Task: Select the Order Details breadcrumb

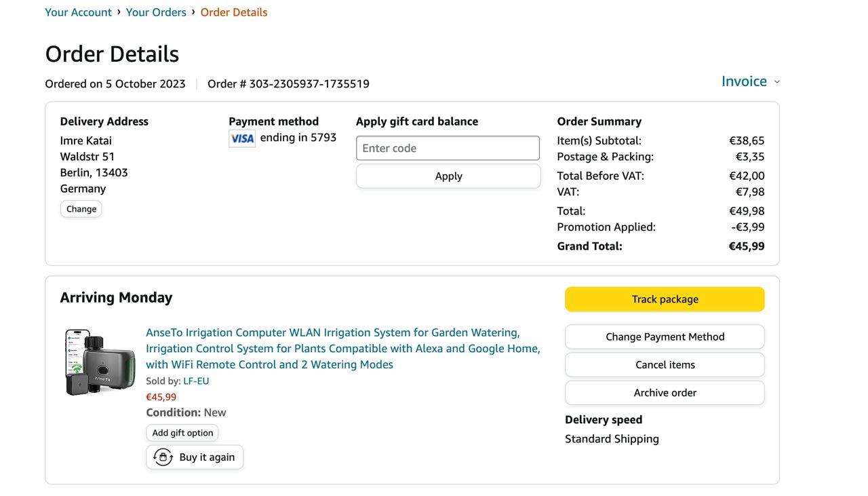Action: tap(234, 12)
